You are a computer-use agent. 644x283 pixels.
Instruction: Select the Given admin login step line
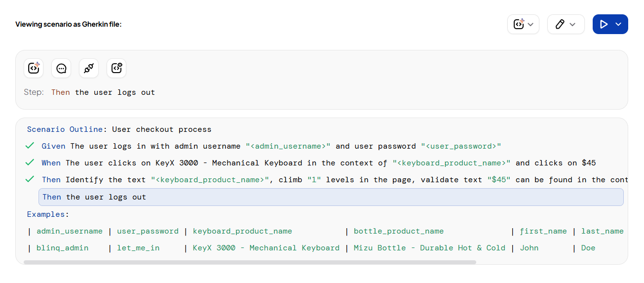(271, 146)
